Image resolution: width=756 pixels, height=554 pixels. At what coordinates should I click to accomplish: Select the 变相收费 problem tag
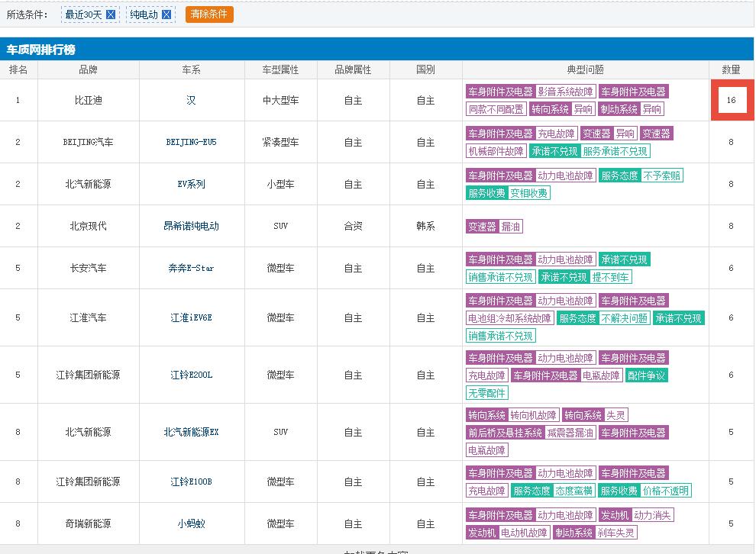[x=528, y=193]
